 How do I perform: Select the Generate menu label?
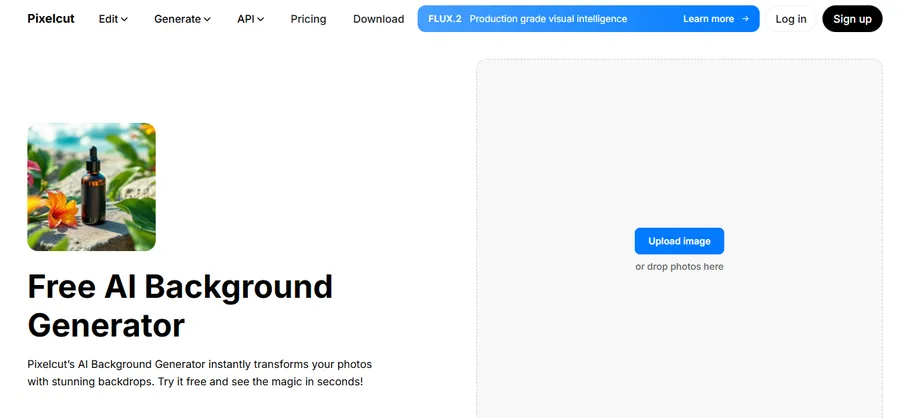(176, 19)
